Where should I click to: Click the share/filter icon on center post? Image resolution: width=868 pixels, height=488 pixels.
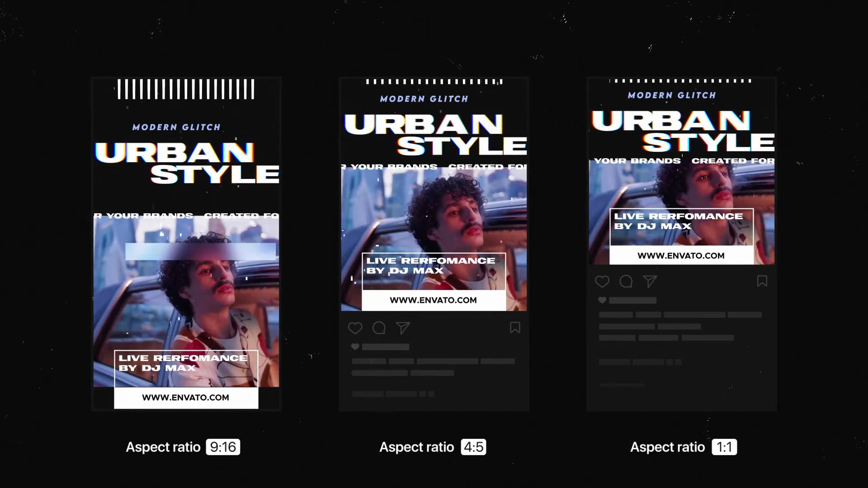click(x=403, y=327)
